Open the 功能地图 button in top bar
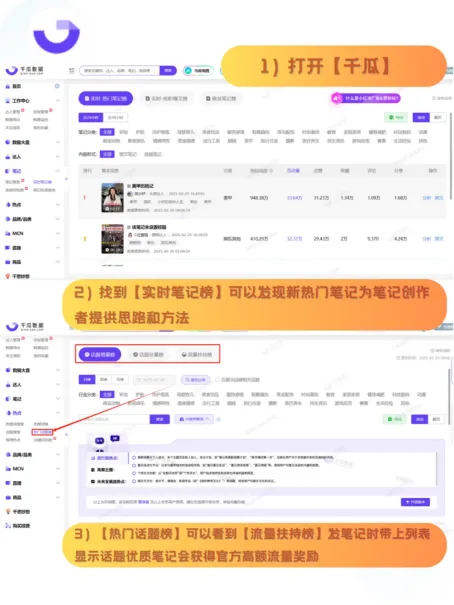The image size is (454, 605). pyautogui.click(x=198, y=71)
